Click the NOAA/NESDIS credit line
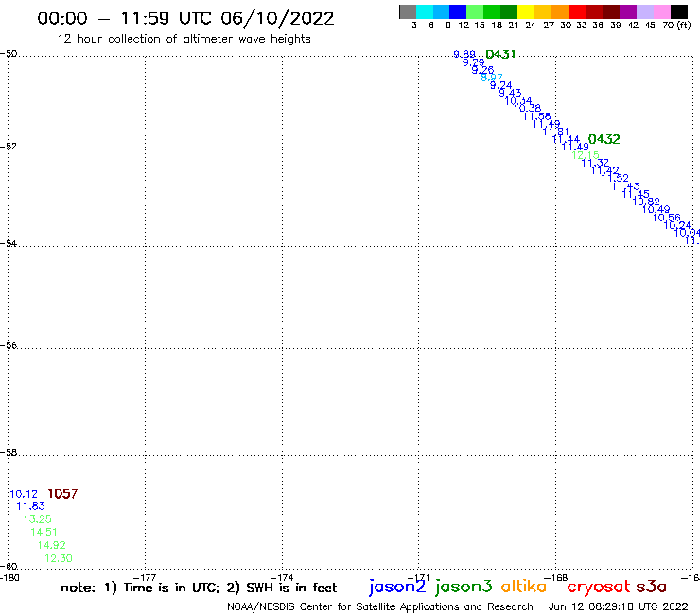 click(x=380, y=606)
